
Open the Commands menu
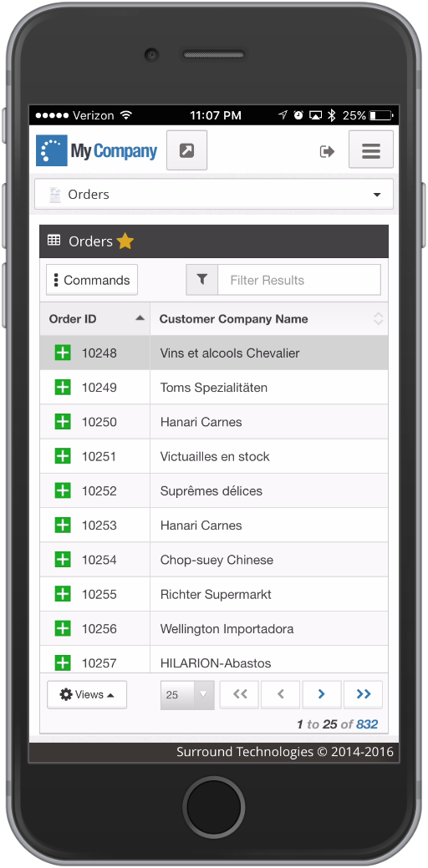pos(92,280)
